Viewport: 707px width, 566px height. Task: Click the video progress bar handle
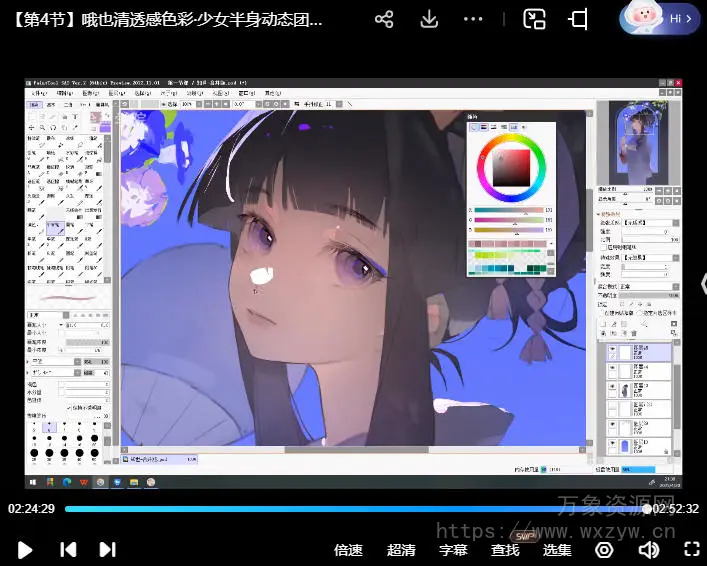point(647,509)
